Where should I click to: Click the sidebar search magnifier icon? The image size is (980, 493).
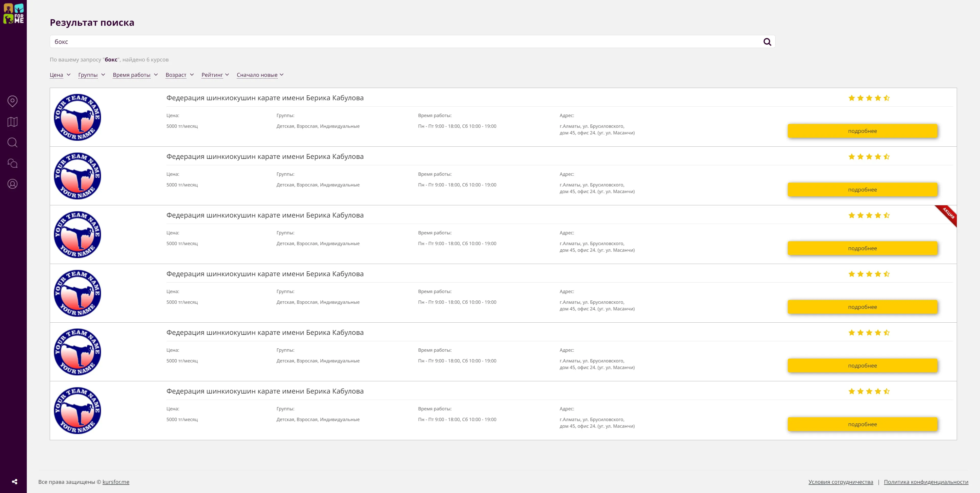point(13,143)
